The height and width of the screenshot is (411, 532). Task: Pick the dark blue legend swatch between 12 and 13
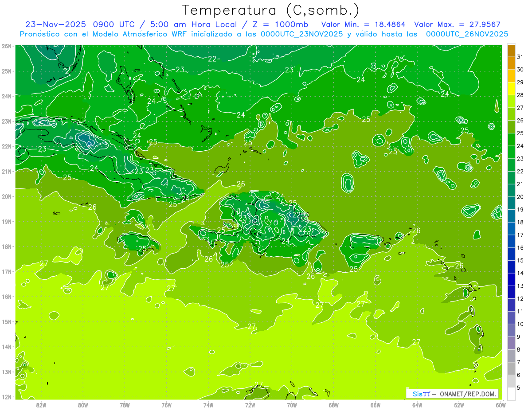pyautogui.click(x=511, y=292)
